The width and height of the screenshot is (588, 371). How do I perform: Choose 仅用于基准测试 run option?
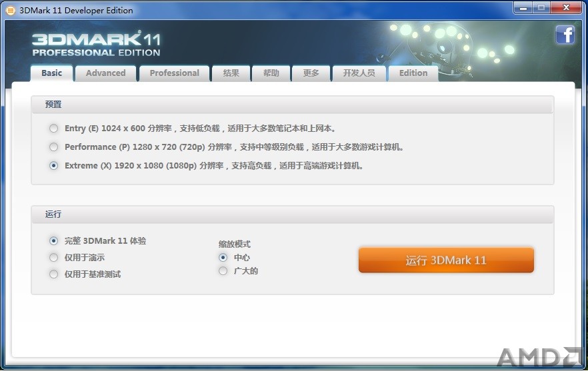(53, 274)
